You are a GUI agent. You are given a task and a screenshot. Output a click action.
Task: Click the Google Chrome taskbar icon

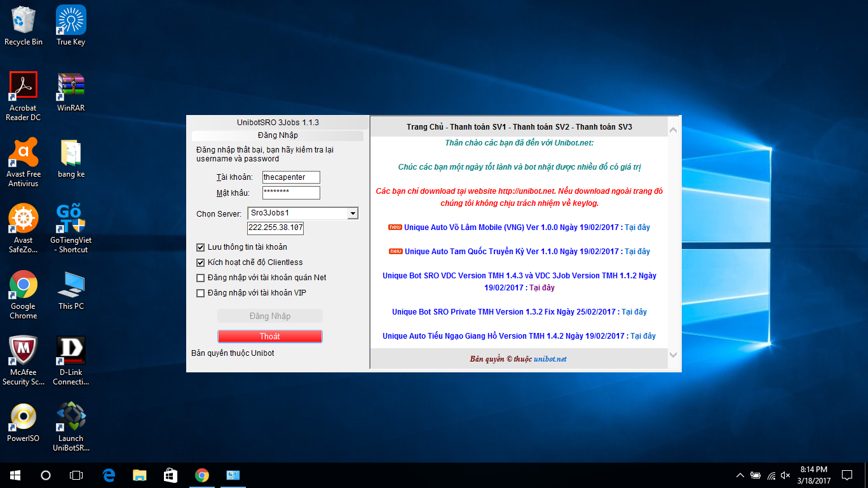202,475
